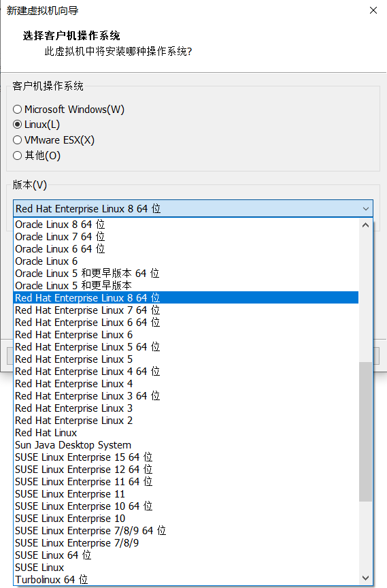The height and width of the screenshot is (588, 387).
Task: Choose Red Hat Enterprise Linux 5 64 位
Action: 186,347
